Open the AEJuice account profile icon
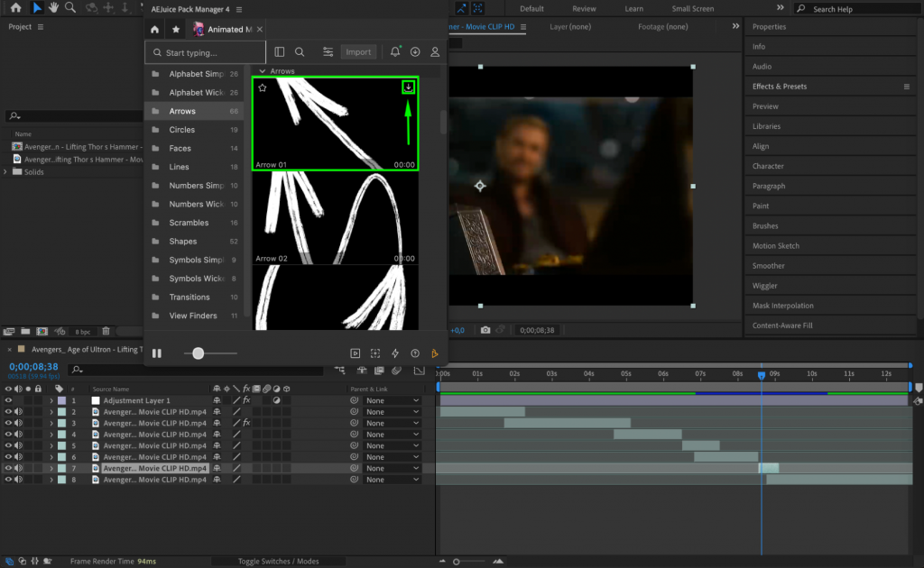Viewport: 924px width, 568px height. pyautogui.click(x=434, y=51)
